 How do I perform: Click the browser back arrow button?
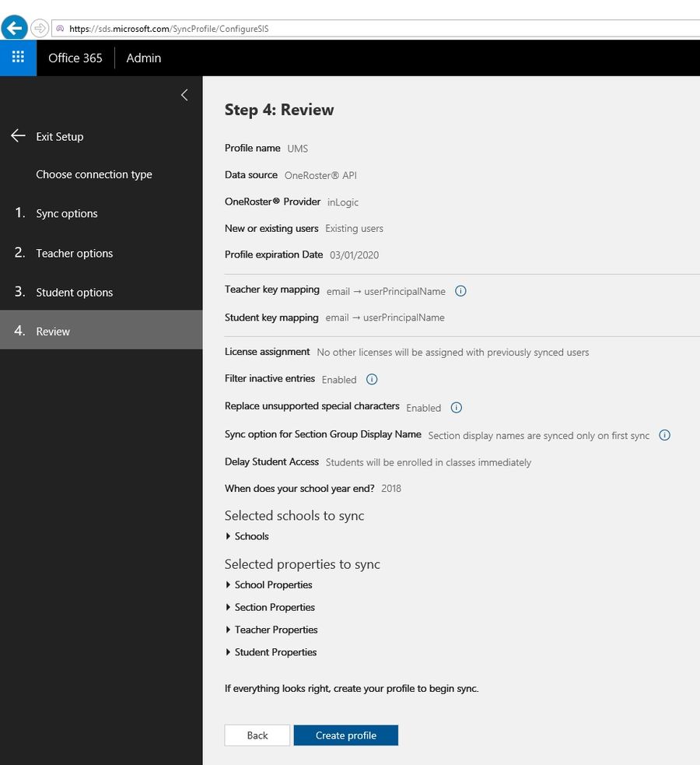coord(14,28)
